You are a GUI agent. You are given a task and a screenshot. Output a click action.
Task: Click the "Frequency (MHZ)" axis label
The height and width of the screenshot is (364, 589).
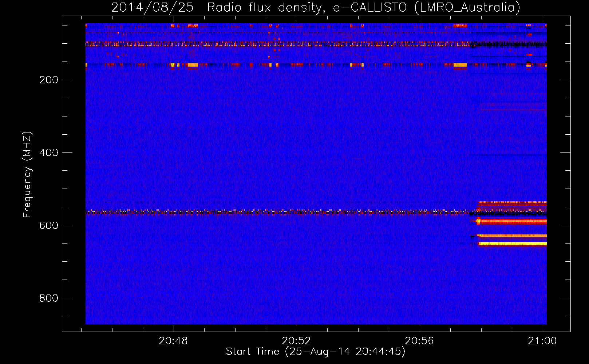coord(27,174)
